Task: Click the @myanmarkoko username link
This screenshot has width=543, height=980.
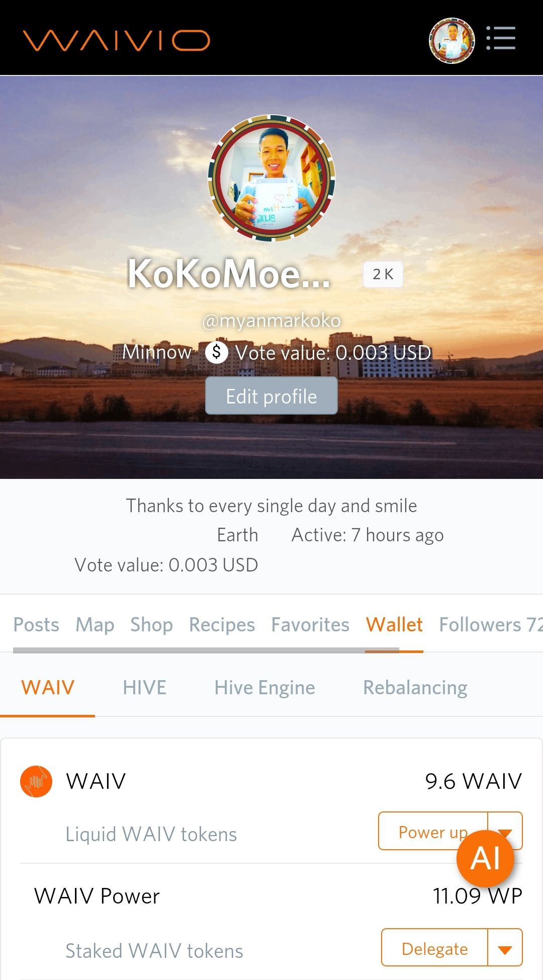Action: pyautogui.click(x=271, y=320)
